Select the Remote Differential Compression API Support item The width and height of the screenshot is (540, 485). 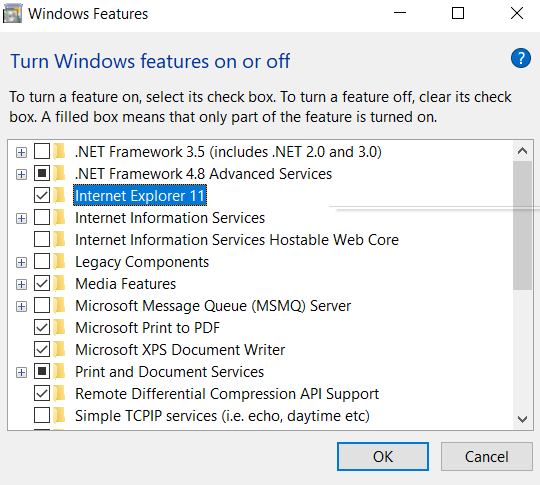227,394
